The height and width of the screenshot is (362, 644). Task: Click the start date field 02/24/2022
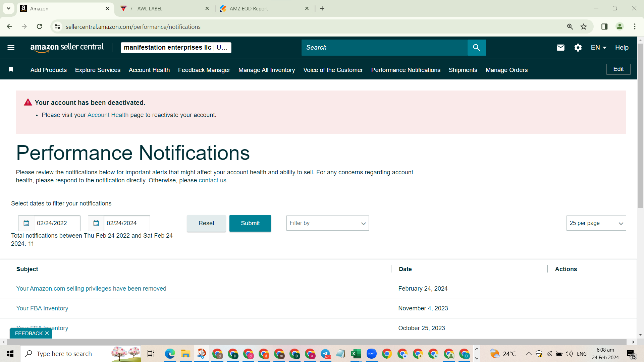click(x=57, y=223)
